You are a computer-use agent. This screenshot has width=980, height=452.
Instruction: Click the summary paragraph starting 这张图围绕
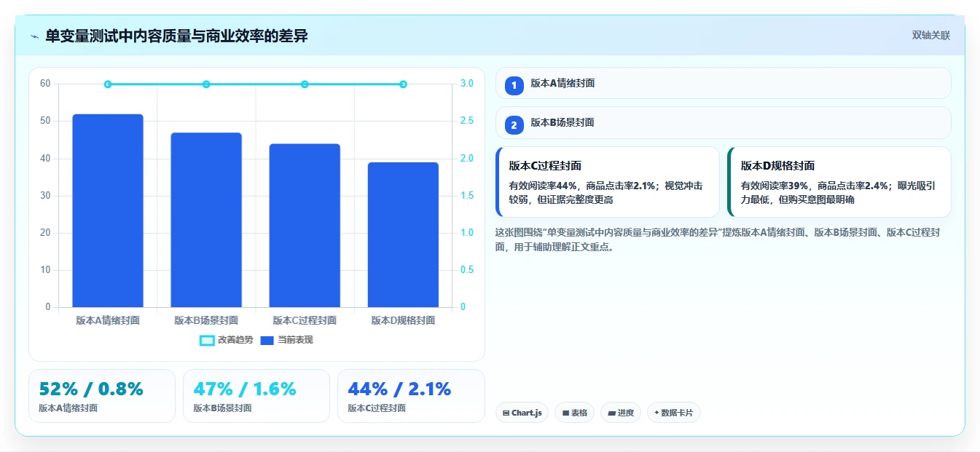pyautogui.click(x=717, y=239)
